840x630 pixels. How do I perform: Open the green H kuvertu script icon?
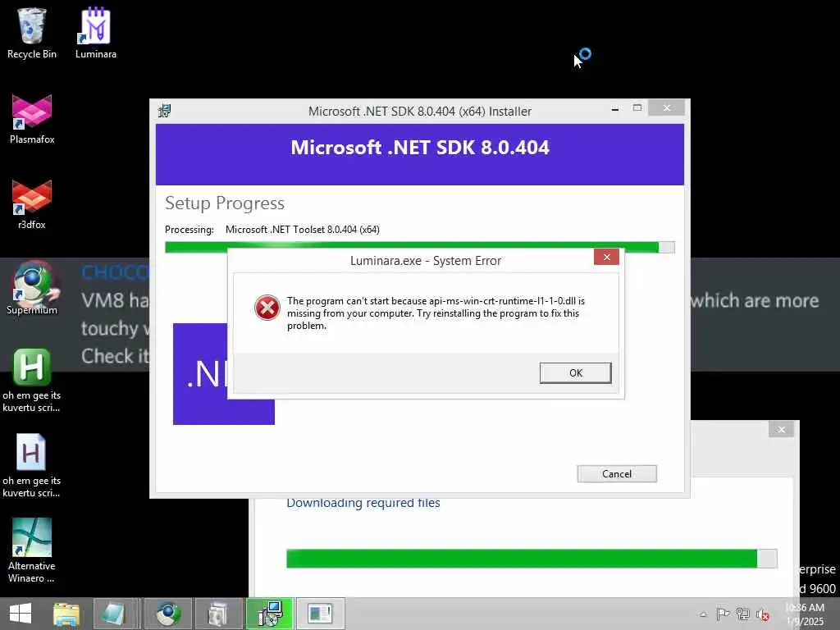[x=32, y=381]
